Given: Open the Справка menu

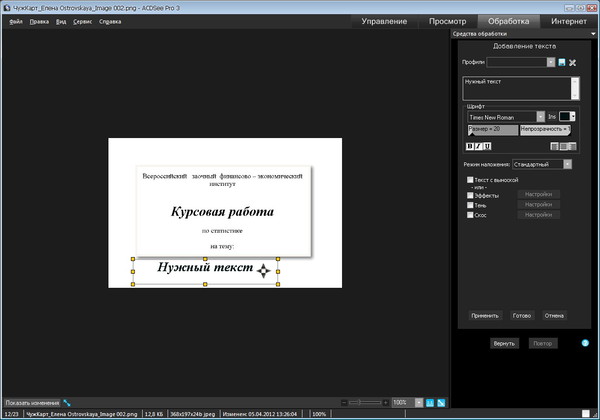Looking at the screenshot, I should (110, 22).
